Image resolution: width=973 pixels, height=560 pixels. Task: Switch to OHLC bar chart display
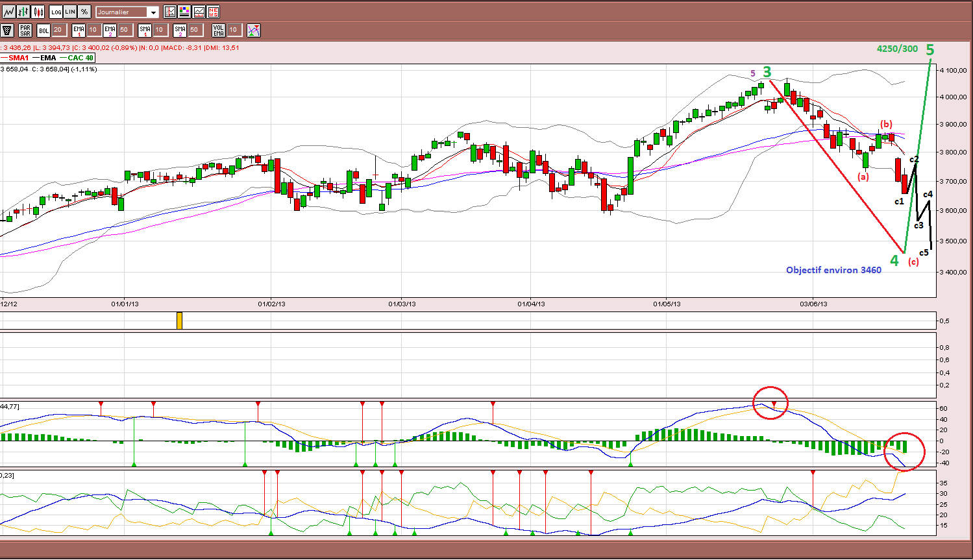pos(23,12)
